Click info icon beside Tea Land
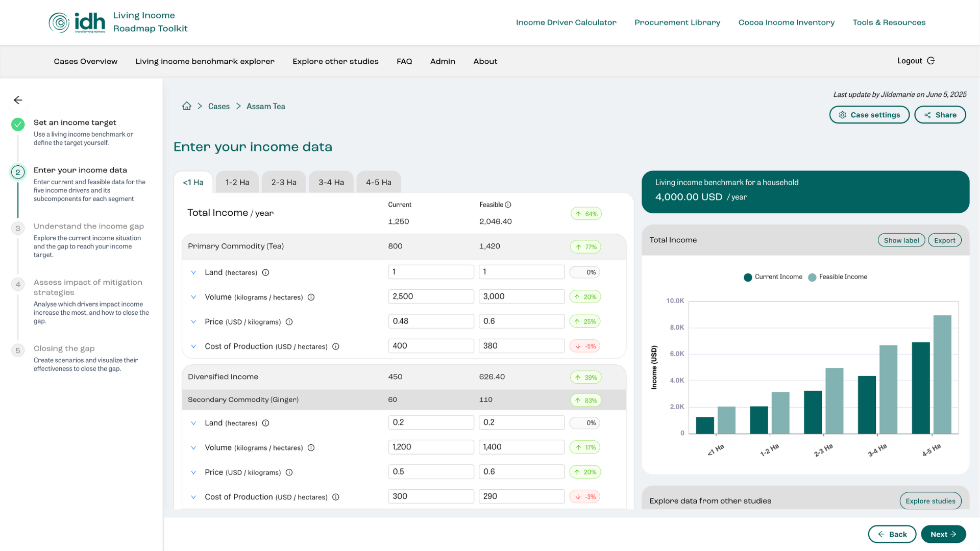The width and height of the screenshot is (980, 551). (x=265, y=272)
